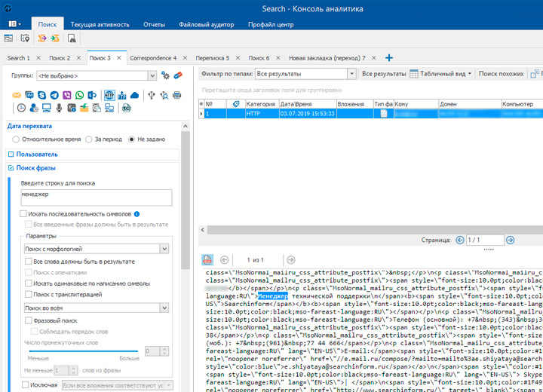This screenshot has width=543, height=392.
Task: Select the FTP channel icon
Action: click(x=122, y=95)
